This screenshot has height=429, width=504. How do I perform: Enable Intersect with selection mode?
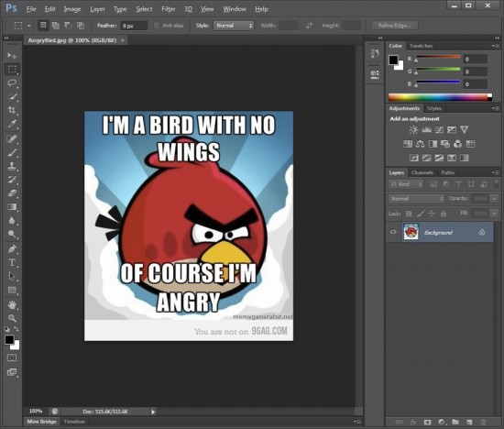(81, 26)
